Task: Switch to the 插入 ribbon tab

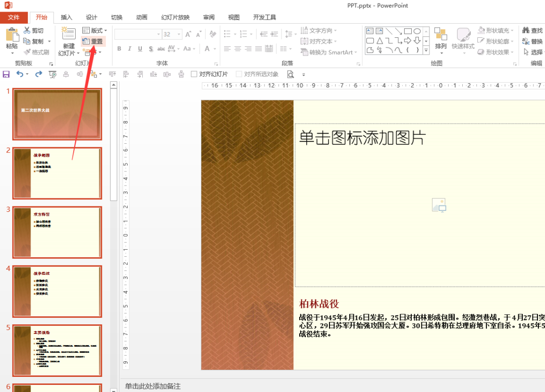Action: coord(66,17)
